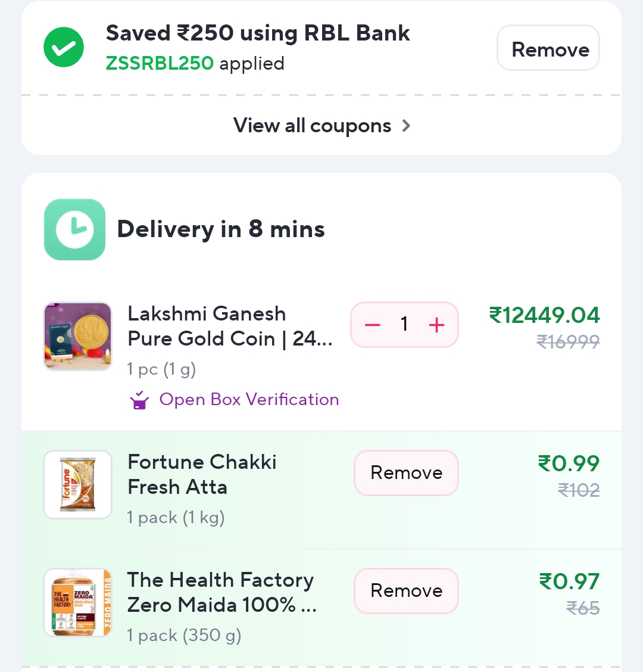Open the Open Box Verification details
Screen dimensions: 643x672
pos(249,400)
